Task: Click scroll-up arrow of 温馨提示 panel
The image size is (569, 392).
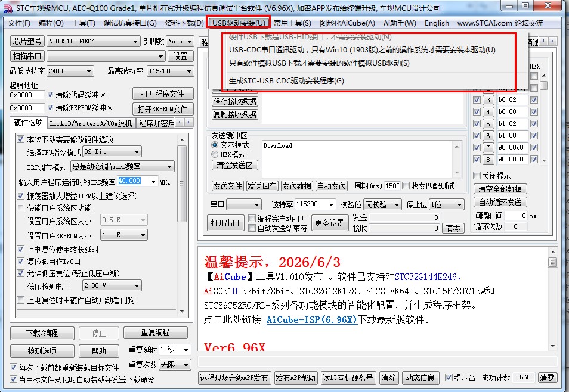Action: pyautogui.click(x=553, y=251)
